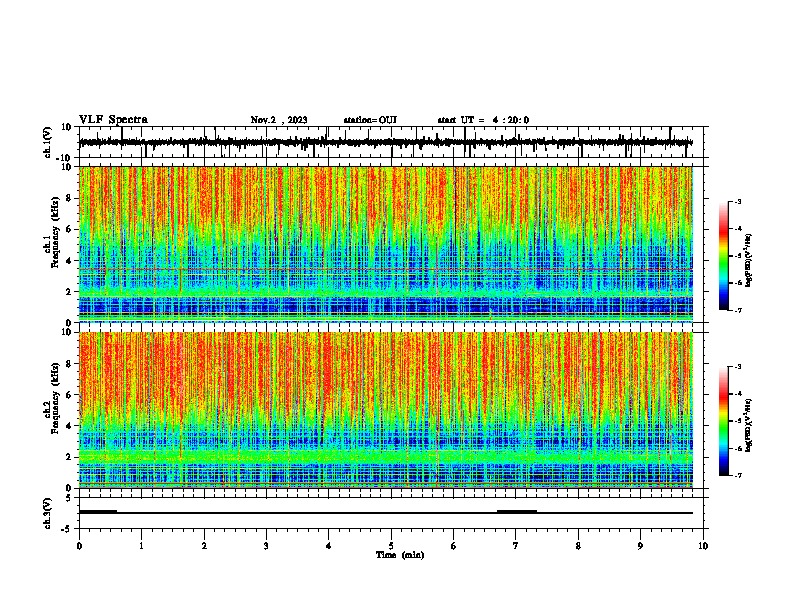This screenshot has height=612, width=792.
Task: Select the "Nov.2 , 2023" date text
Action: (279, 120)
